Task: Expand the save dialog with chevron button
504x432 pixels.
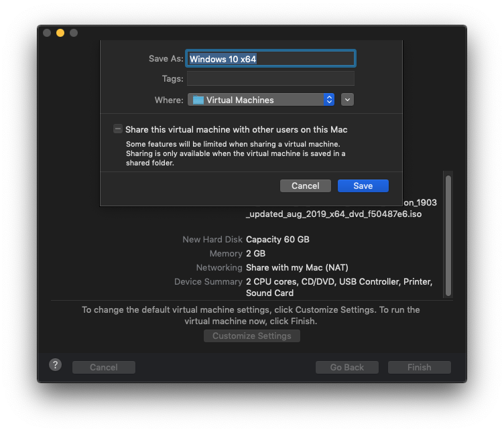Action: click(347, 100)
